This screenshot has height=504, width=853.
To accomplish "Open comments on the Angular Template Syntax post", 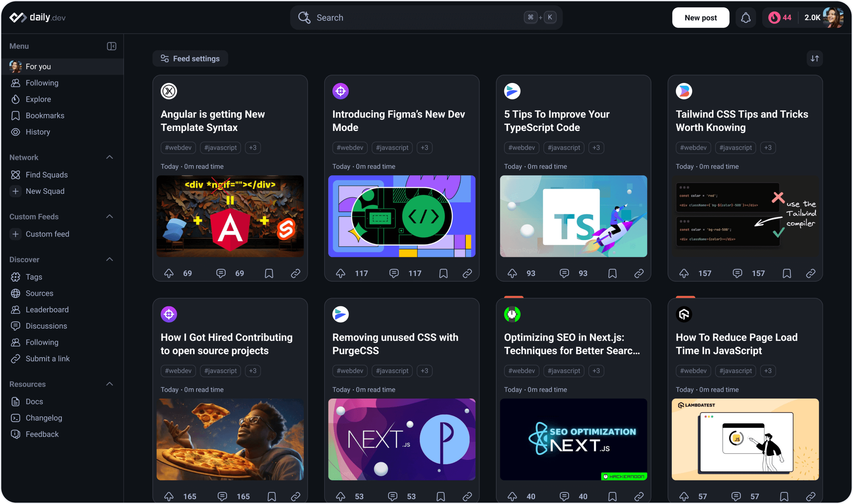I will pos(221,273).
